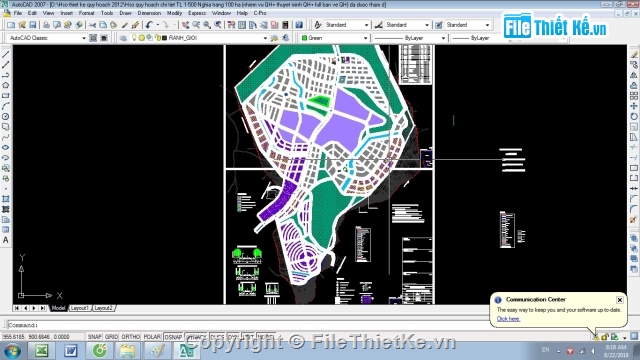640x360 pixels.
Task: Close the Communication Center balloon
Action: (x=620, y=300)
